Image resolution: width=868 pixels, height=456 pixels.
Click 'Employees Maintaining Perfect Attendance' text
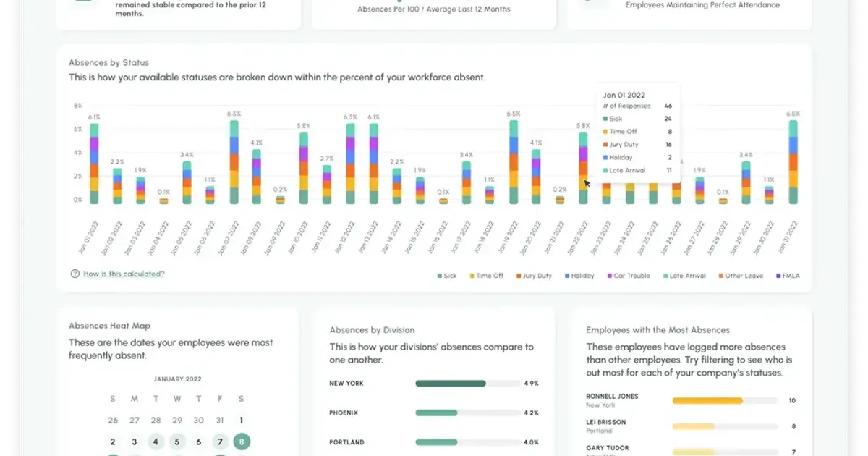(x=702, y=5)
